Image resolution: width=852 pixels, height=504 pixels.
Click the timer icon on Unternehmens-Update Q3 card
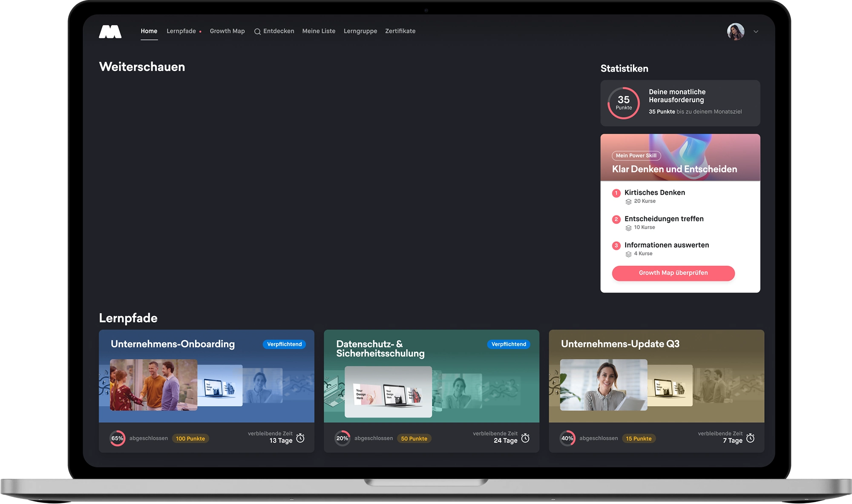(x=750, y=437)
